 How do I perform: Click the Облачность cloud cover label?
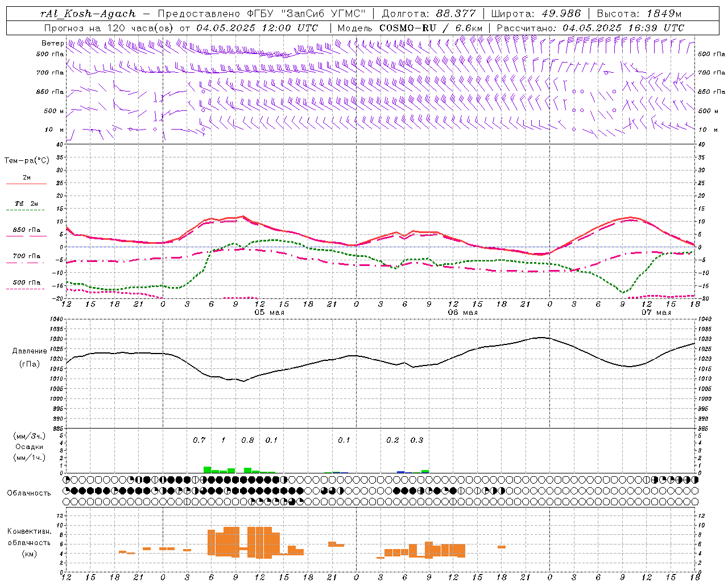pos(29,493)
